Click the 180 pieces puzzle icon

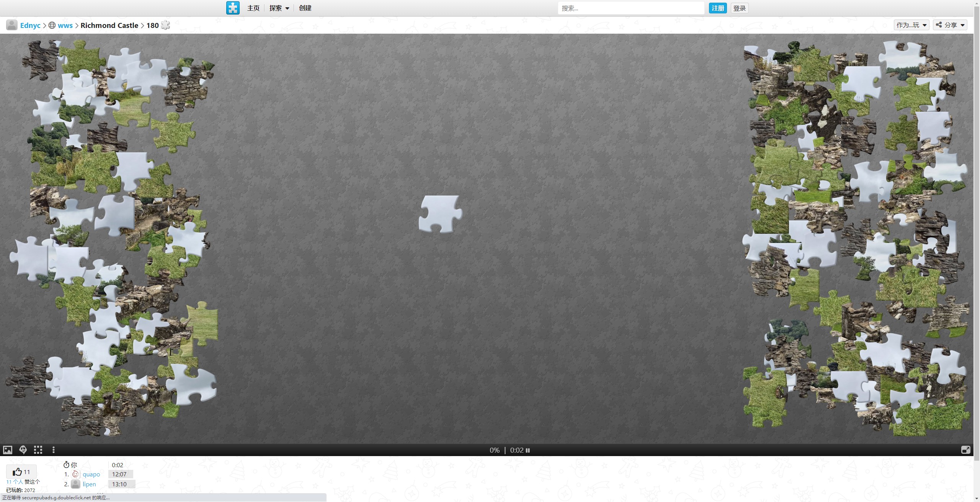point(165,25)
